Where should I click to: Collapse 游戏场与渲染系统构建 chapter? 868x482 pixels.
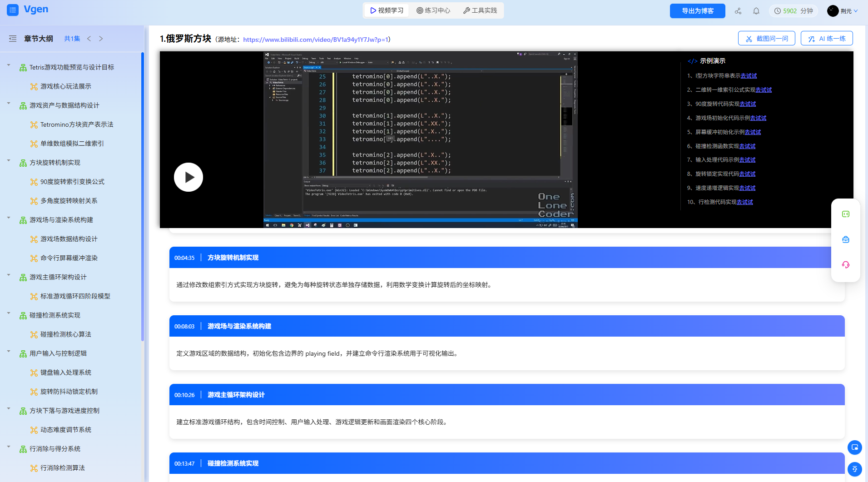click(9, 219)
